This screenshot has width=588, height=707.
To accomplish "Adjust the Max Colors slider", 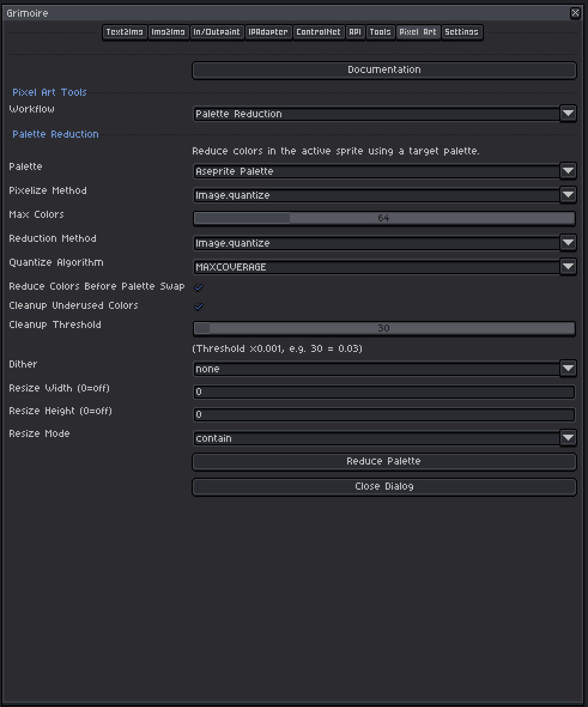I will click(384, 219).
